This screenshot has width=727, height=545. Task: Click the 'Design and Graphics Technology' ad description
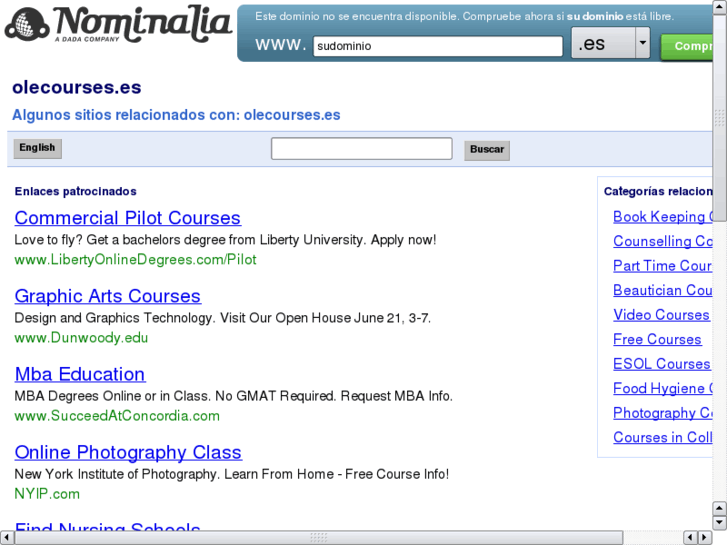[223, 318]
